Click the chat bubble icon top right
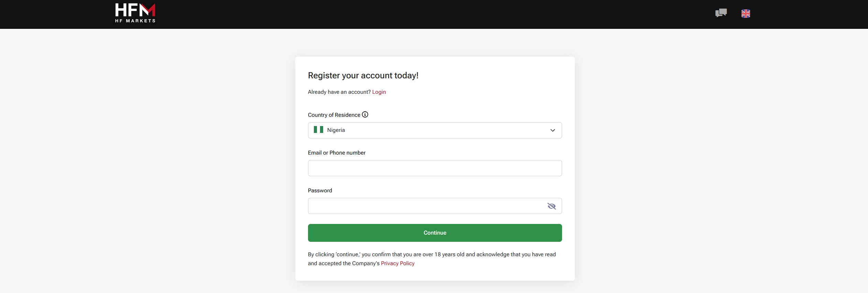Viewport: 868px width, 293px height. 721,13
